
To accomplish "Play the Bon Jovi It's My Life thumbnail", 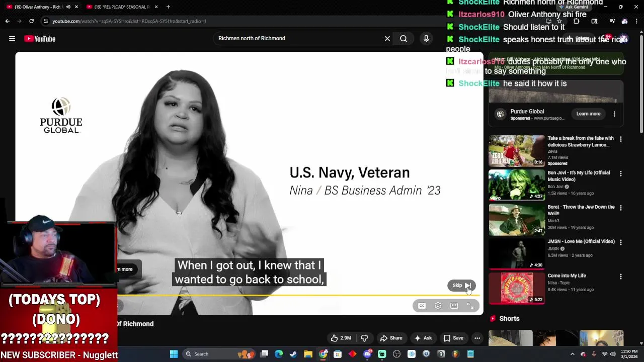I will pyautogui.click(x=517, y=185).
